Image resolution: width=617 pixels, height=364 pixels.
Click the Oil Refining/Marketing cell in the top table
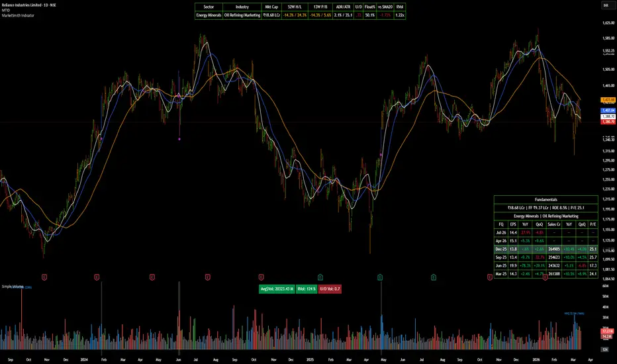[x=242, y=15]
